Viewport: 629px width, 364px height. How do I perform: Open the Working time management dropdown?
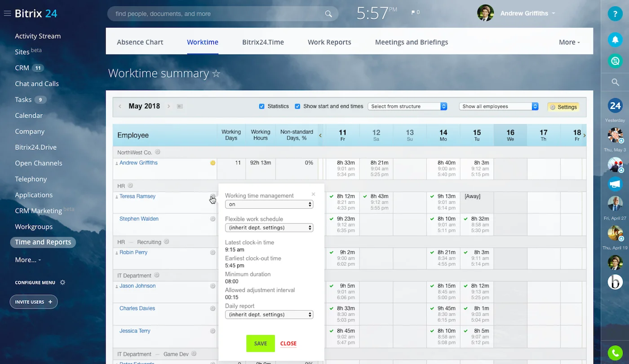point(269,204)
